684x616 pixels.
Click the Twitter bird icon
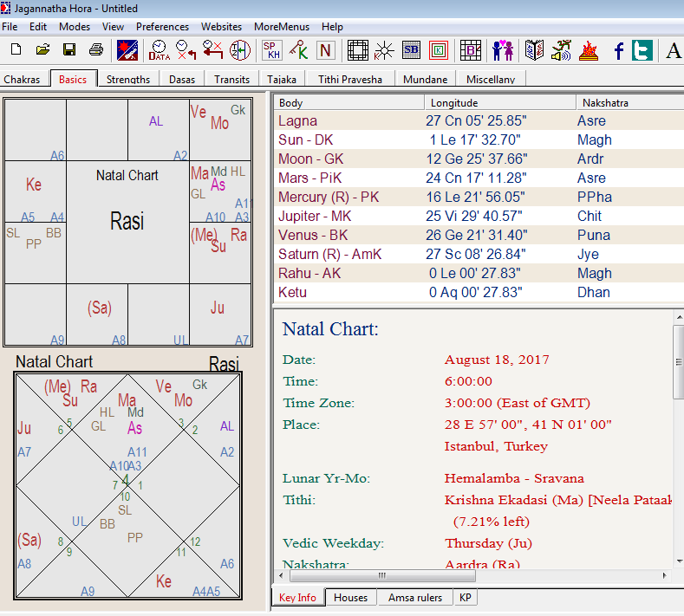click(x=642, y=50)
